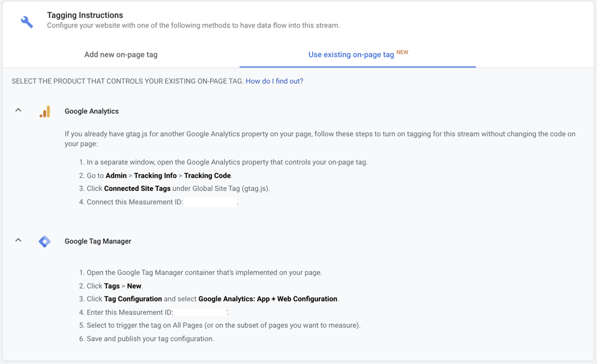The width and height of the screenshot is (597, 364).
Task: Click the Google Analytics bar chart logo
Action: 45,112
